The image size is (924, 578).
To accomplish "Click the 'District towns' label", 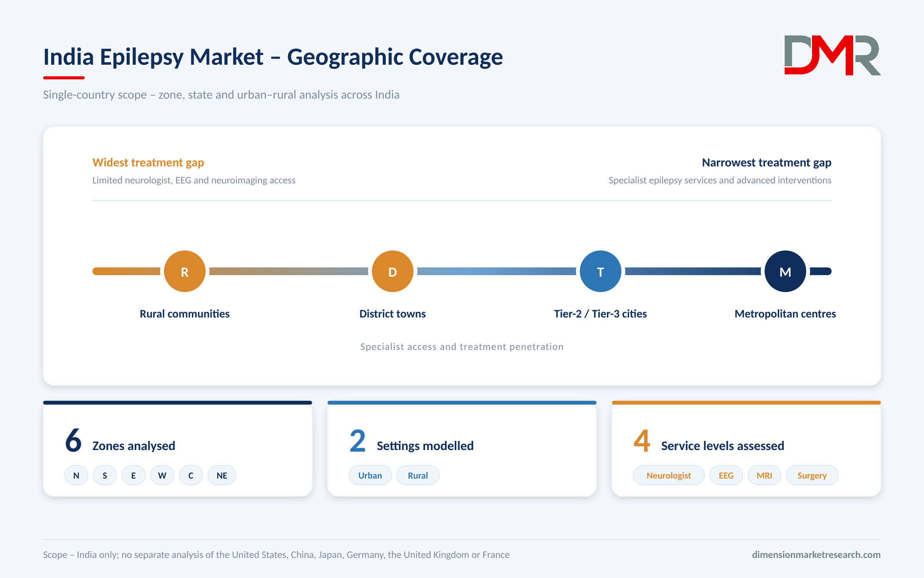I will [392, 314].
